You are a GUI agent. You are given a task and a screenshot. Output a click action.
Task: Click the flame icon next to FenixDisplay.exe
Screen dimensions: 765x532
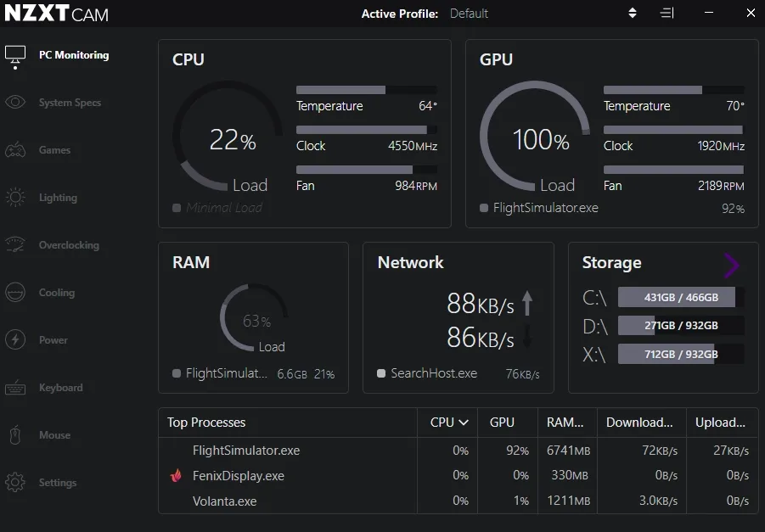click(x=175, y=476)
